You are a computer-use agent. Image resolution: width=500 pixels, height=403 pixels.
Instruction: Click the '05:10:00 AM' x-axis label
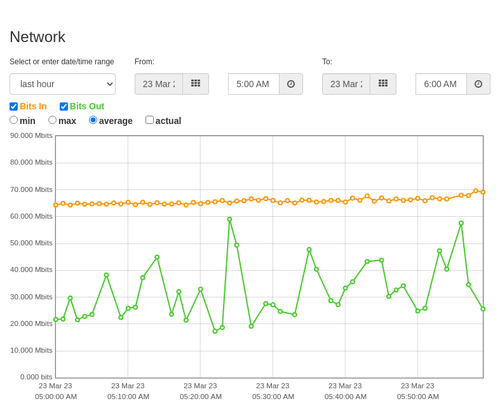tap(128, 397)
